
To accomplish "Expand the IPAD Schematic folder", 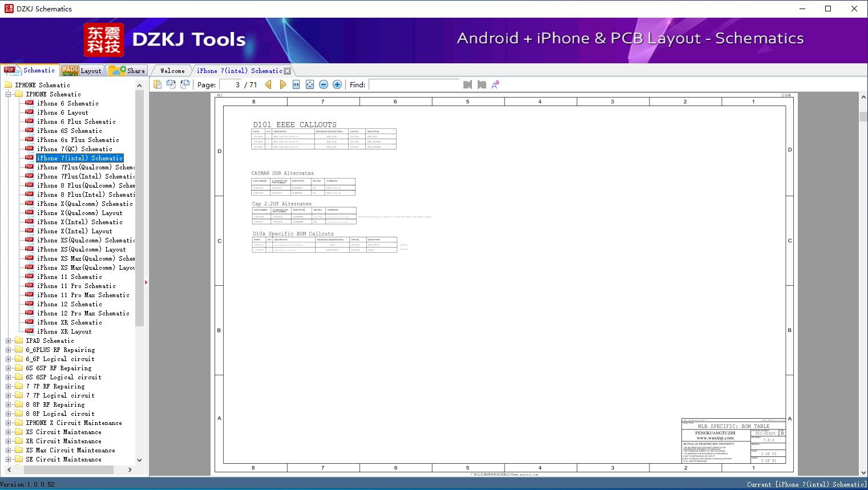I will pyautogui.click(x=9, y=341).
